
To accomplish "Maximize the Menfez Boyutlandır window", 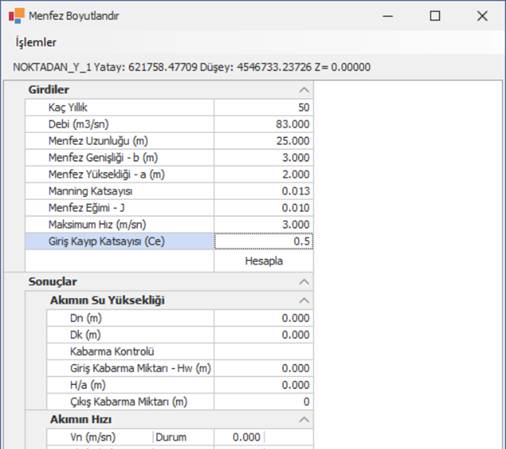I will 435,16.
